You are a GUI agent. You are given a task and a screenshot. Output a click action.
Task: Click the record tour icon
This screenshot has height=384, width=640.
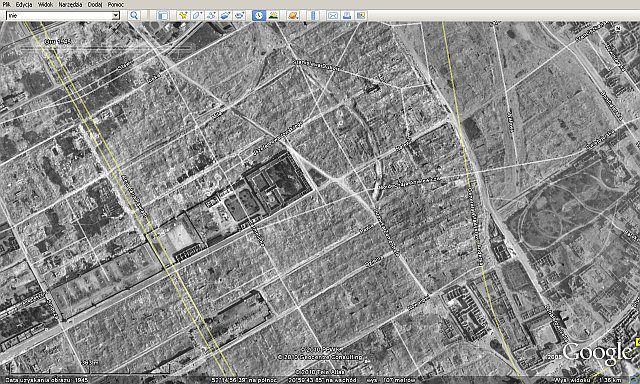coord(239,16)
